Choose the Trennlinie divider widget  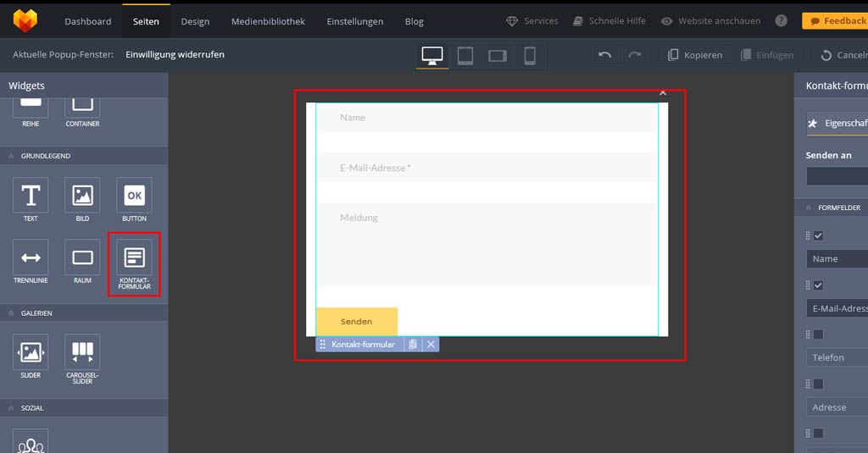(31, 257)
